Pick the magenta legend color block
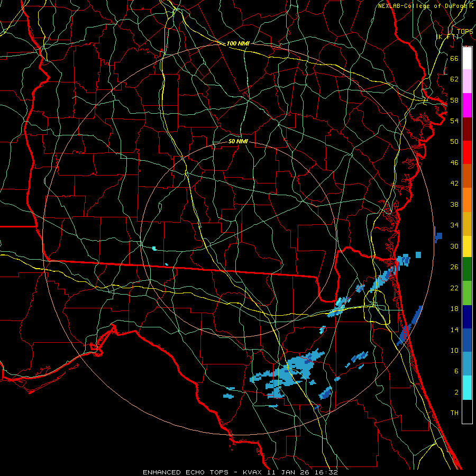Screen dimensions: 476x476 pos(467,105)
